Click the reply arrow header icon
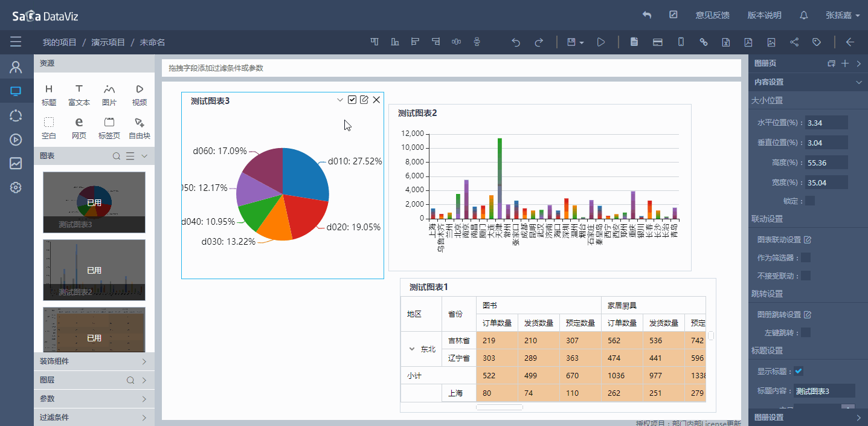Image resolution: width=868 pixels, height=426 pixels. tap(647, 15)
